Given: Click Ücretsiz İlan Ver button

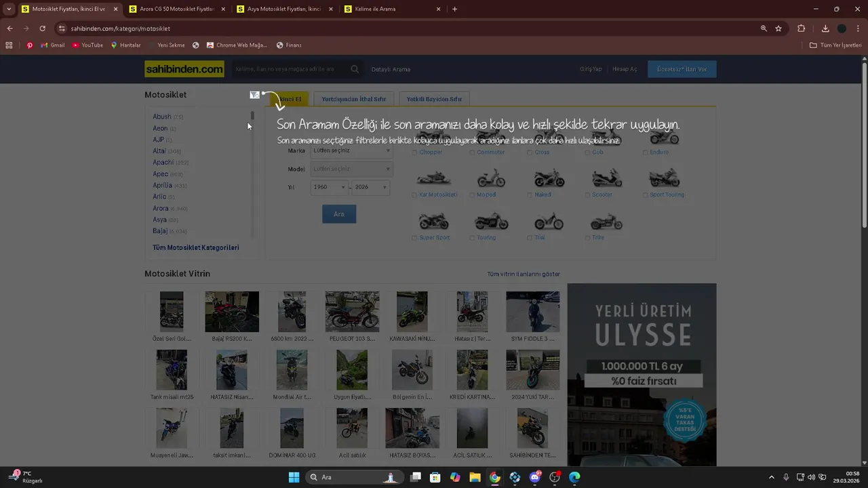Looking at the screenshot, I should coord(682,69).
